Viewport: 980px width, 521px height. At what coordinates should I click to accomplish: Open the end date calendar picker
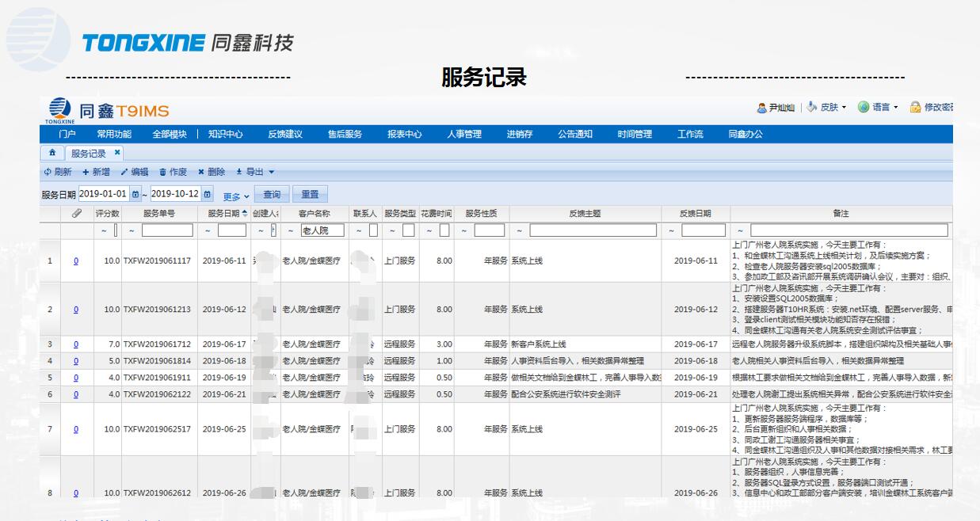pyautogui.click(x=207, y=194)
